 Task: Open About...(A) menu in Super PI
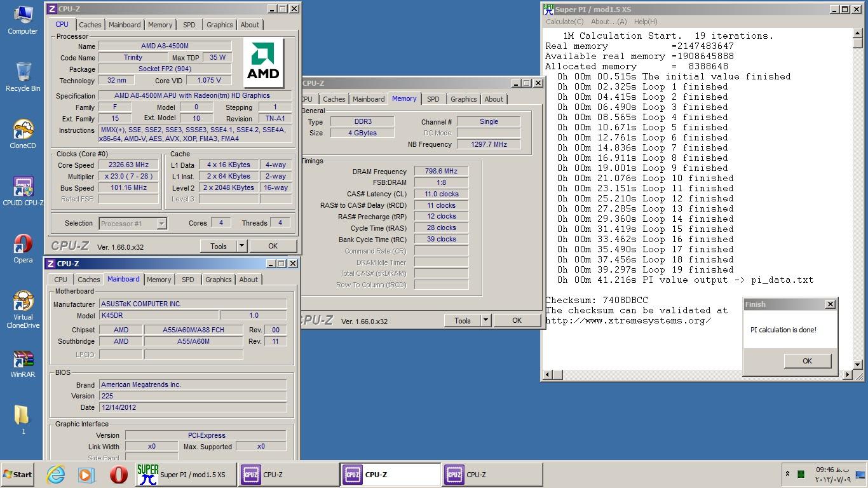click(609, 22)
